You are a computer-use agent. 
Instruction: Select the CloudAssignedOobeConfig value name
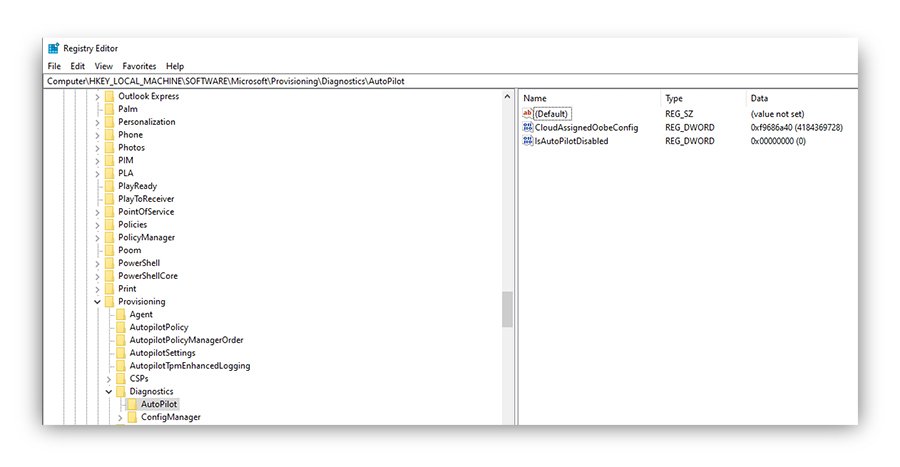(586, 127)
